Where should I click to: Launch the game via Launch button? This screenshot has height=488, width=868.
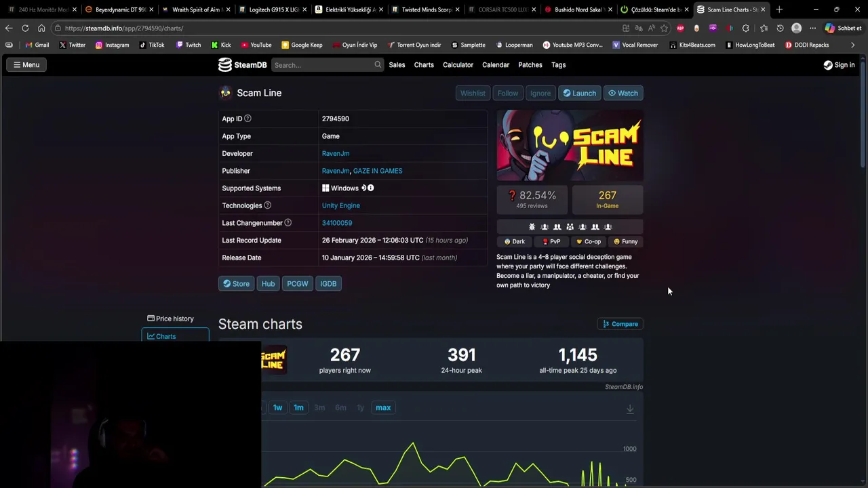click(x=580, y=94)
